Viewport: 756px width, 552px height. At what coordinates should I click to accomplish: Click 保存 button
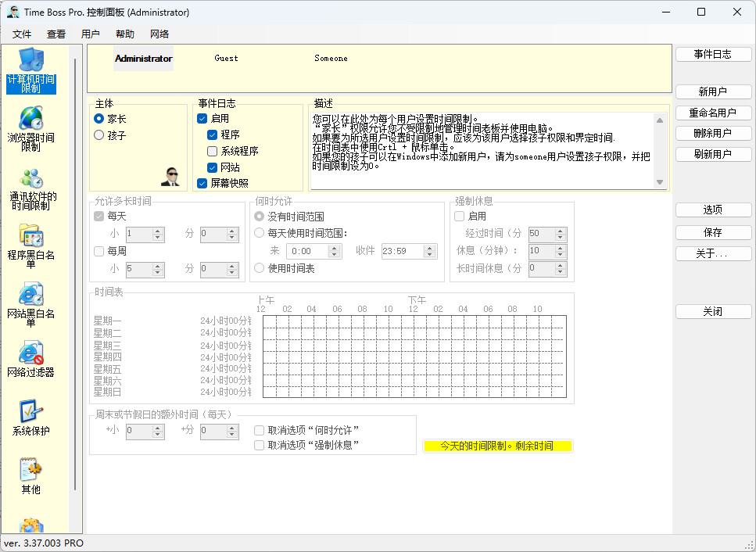click(x=713, y=232)
